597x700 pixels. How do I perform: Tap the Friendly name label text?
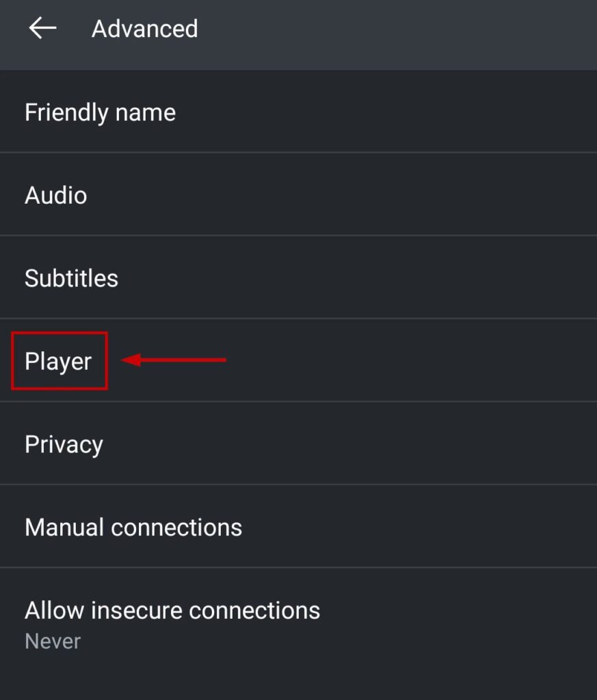(101, 112)
